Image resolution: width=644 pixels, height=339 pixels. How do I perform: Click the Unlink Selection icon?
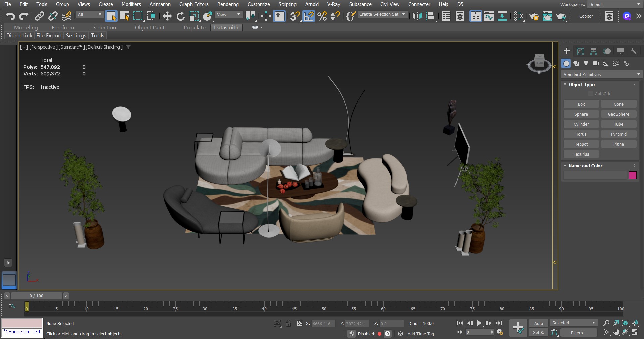pos(53,16)
